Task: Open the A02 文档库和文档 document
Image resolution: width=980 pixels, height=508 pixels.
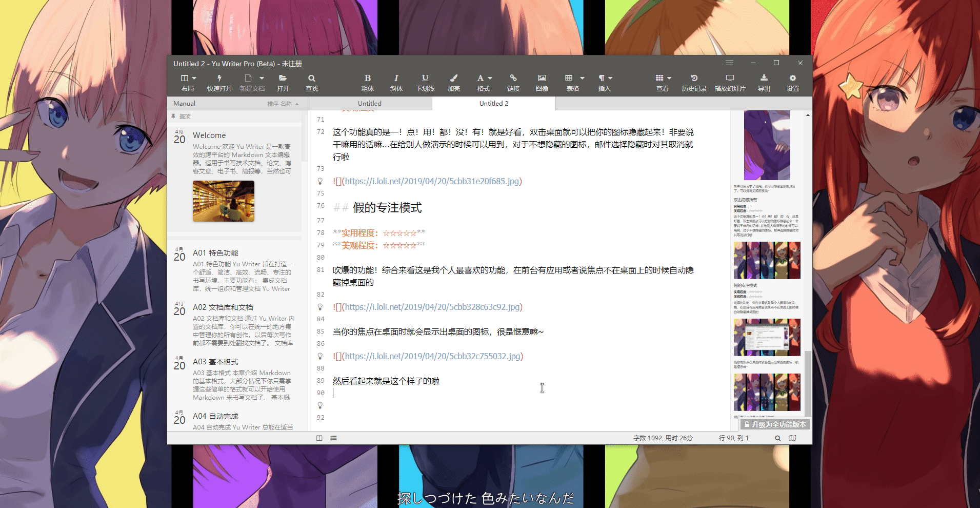Action: pos(235,325)
